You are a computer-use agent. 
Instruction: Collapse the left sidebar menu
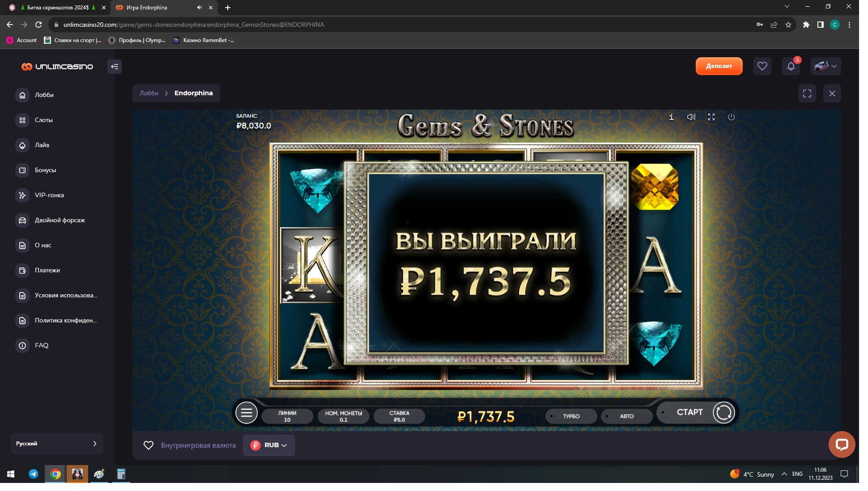(x=115, y=67)
